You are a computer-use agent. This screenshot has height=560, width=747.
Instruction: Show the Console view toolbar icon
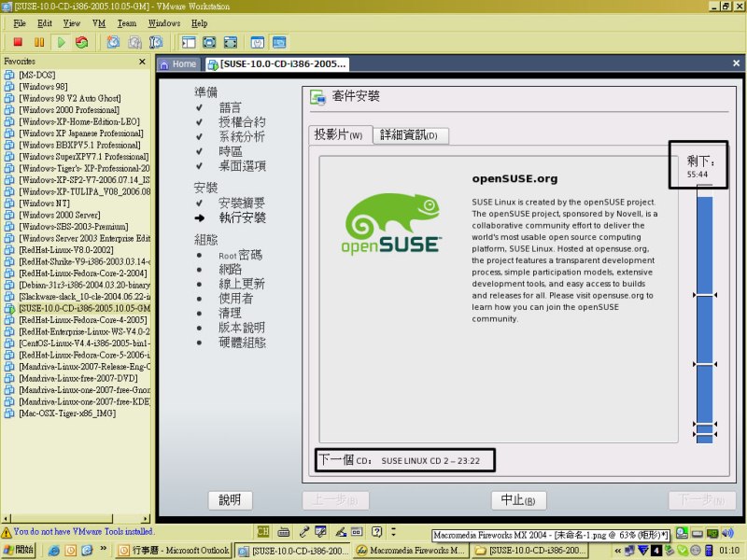[x=279, y=42]
